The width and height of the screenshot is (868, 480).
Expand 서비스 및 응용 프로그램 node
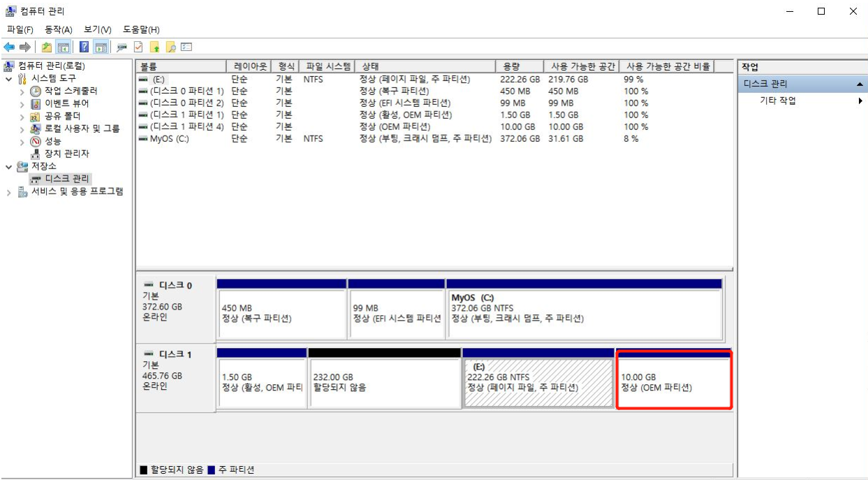(8, 192)
